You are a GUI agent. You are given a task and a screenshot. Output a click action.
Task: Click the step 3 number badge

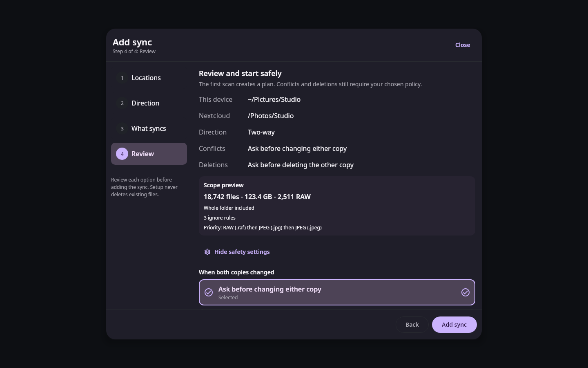[122, 128]
